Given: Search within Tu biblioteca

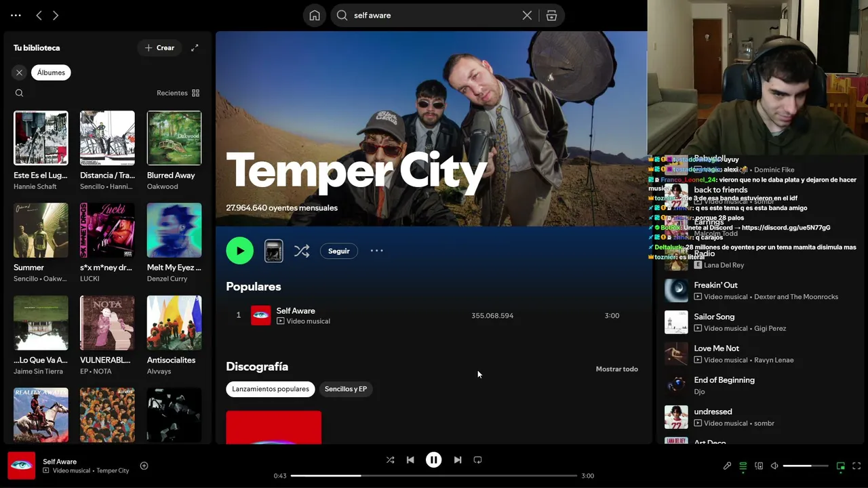Looking at the screenshot, I should 19,93.
